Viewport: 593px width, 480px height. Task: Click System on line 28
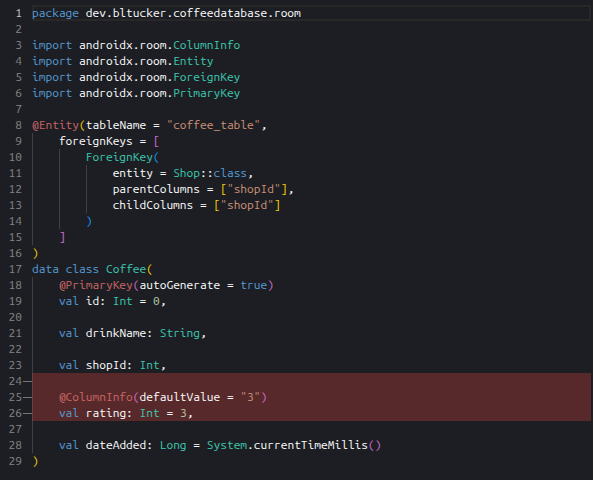(x=227, y=445)
